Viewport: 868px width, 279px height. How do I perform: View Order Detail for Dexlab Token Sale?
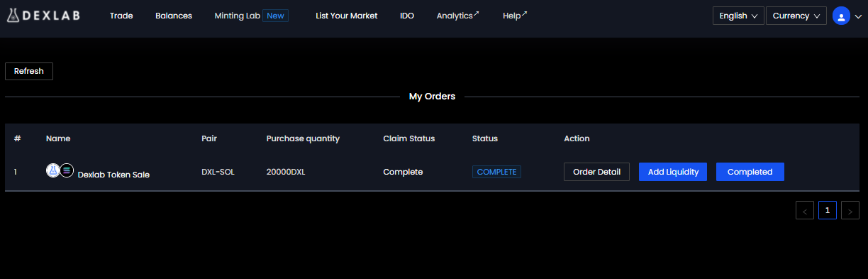click(x=596, y=172)
